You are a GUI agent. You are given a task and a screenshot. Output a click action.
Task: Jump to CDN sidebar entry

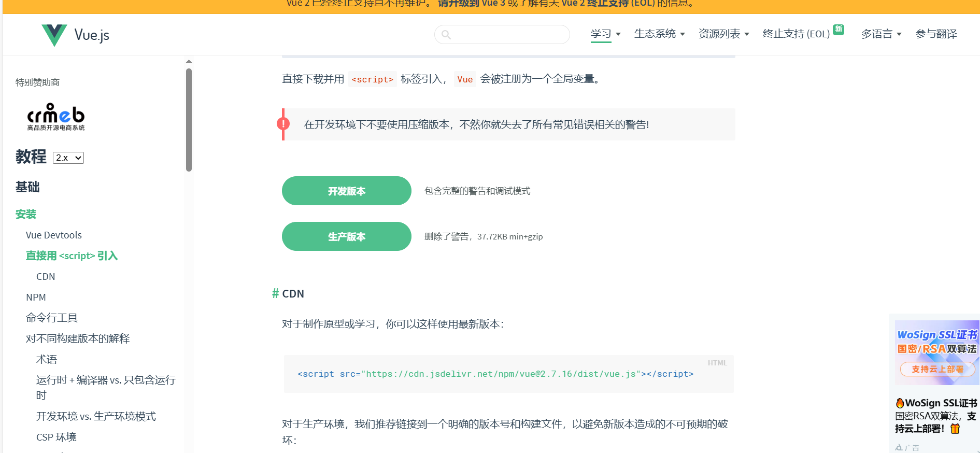pos(46,276)
